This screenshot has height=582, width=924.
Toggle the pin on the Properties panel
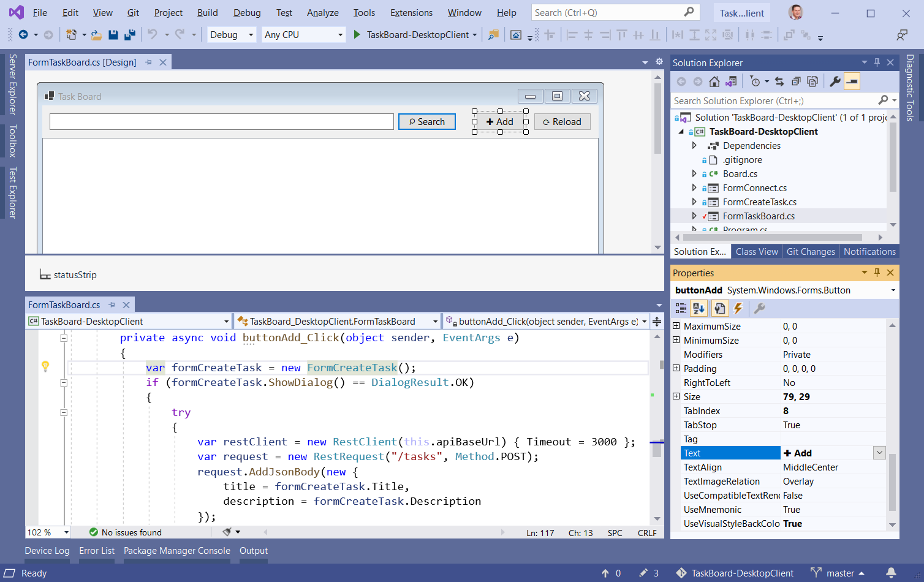coord(877,273)
